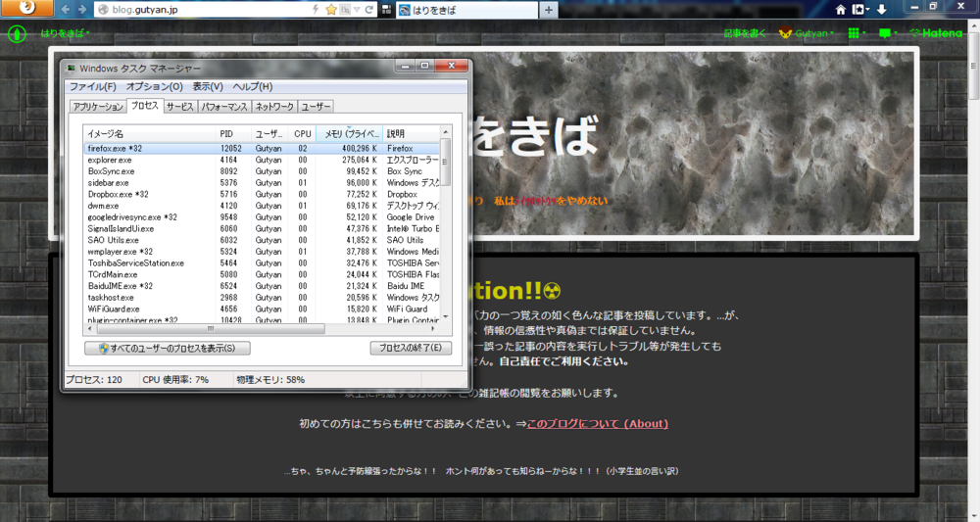Switch to the サービス tab
This screenshot has height=522, width=980.
(180, 107)
